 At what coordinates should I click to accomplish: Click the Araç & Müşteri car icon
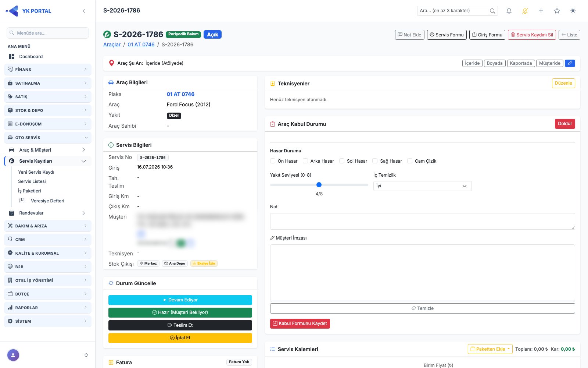(x=12, y=150)
